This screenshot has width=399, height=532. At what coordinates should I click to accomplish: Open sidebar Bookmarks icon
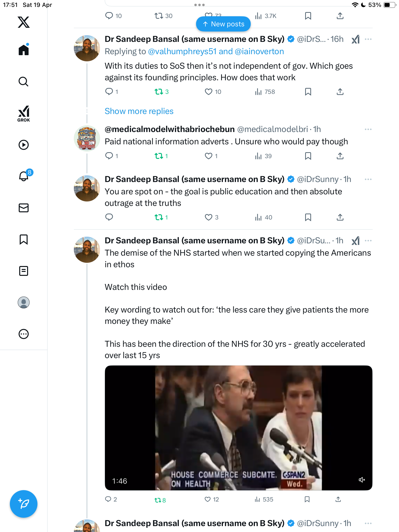click(24, 239)
